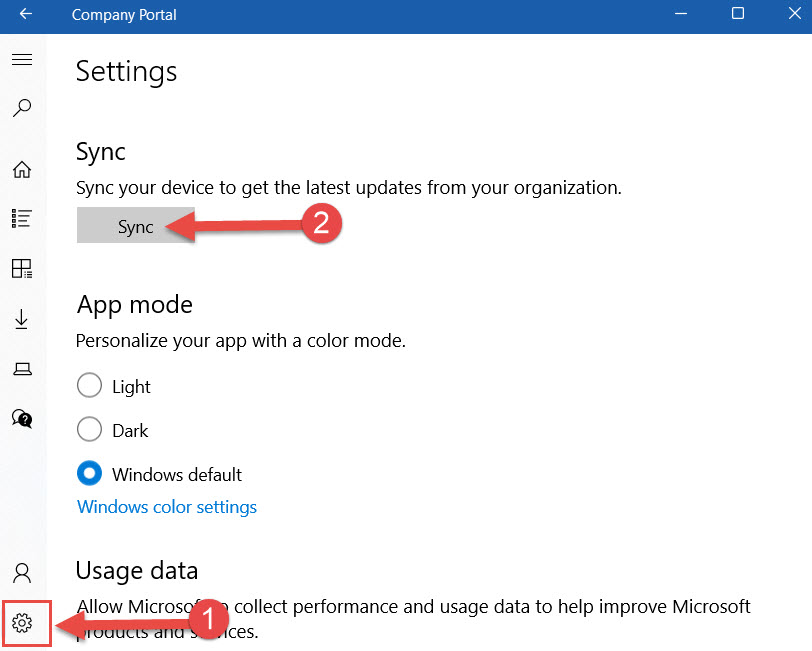This screenshot has width=812, height=651.
Task: Choose Windows default color mode
Action: [x=89, y=473]
